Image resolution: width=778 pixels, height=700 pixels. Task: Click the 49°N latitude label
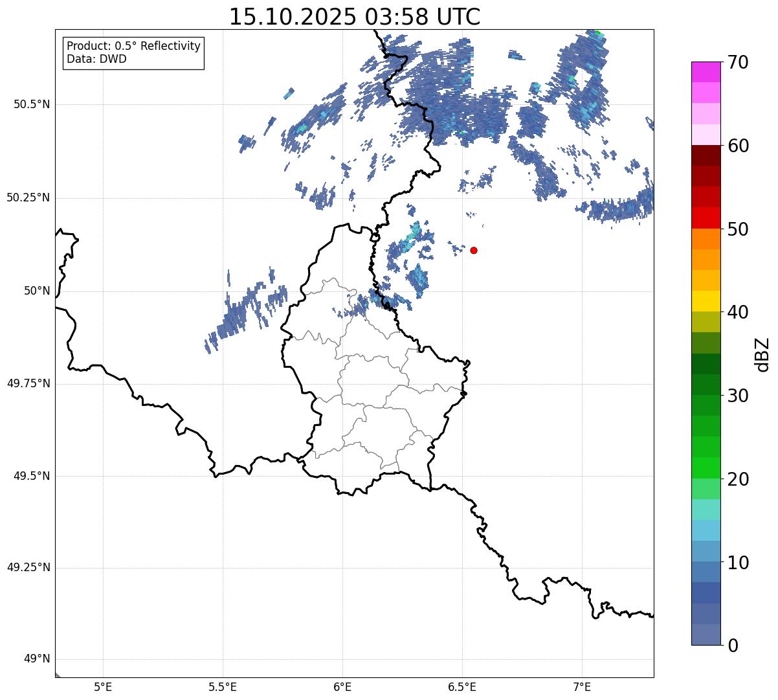[37, 659]
